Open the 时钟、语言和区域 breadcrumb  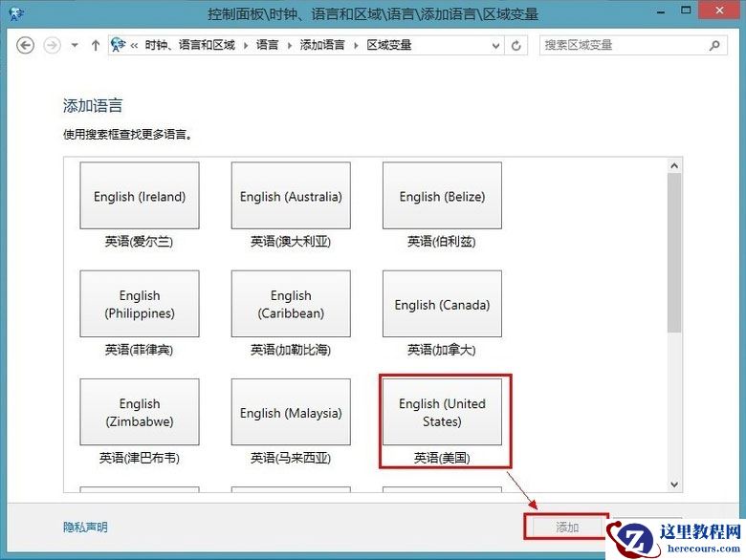click(189, 45)
